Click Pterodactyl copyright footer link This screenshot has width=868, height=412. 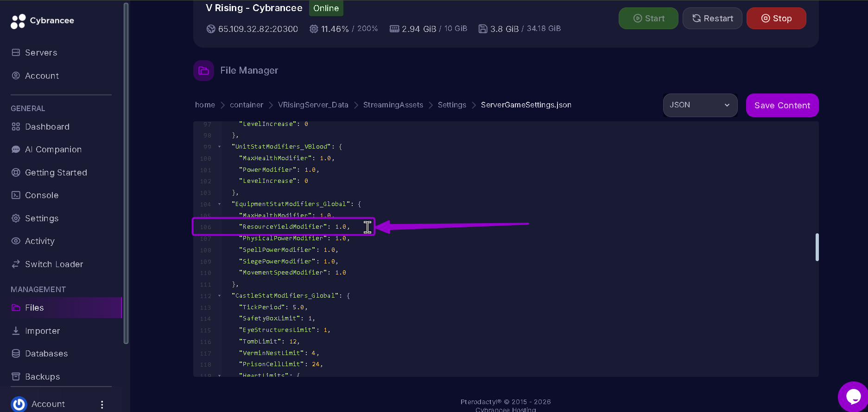coord(506,402)
